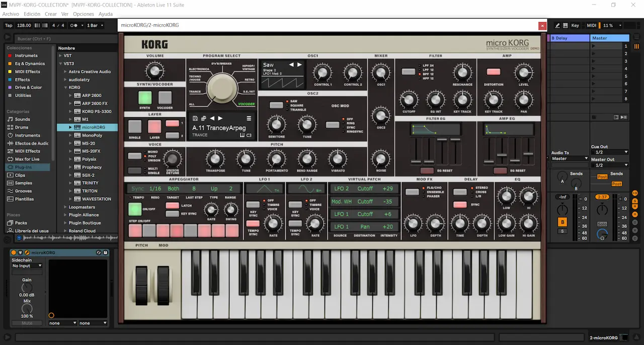
Task: Open the Cue Out 1/2 dropdown
Action: [x=610, y=152]
